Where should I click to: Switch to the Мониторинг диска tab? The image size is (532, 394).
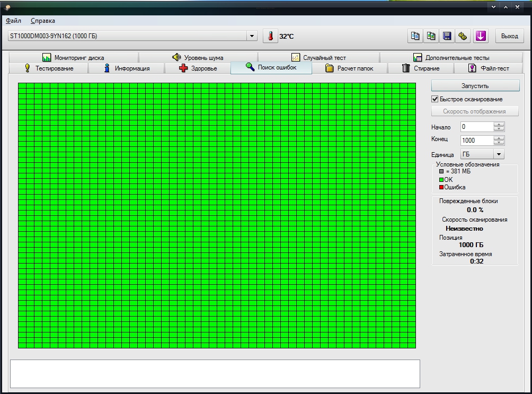coord(73,58)
